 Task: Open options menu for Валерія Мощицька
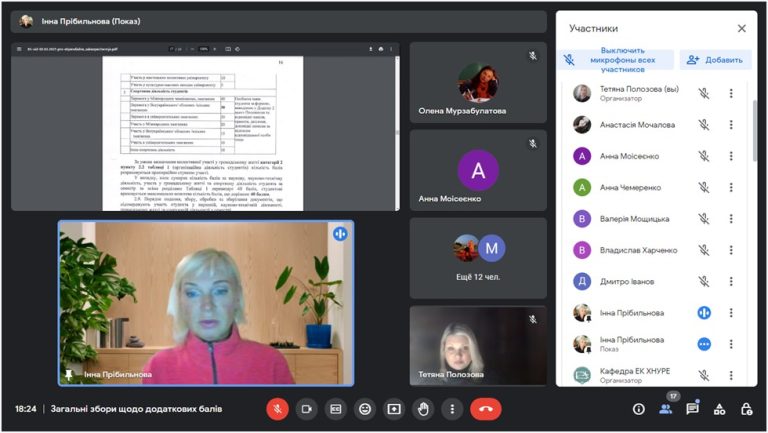click(x=731, y=219)
